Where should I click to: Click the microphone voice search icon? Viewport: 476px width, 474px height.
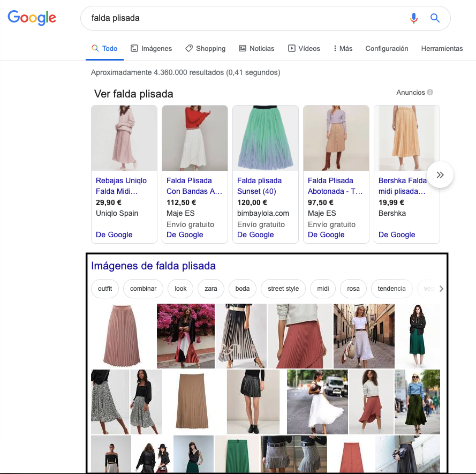coord(413,18)
